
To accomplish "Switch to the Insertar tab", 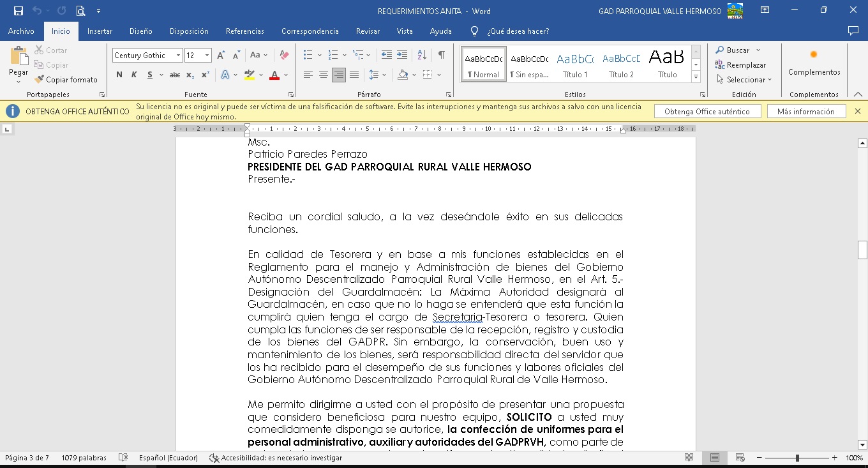I will 100,31.
